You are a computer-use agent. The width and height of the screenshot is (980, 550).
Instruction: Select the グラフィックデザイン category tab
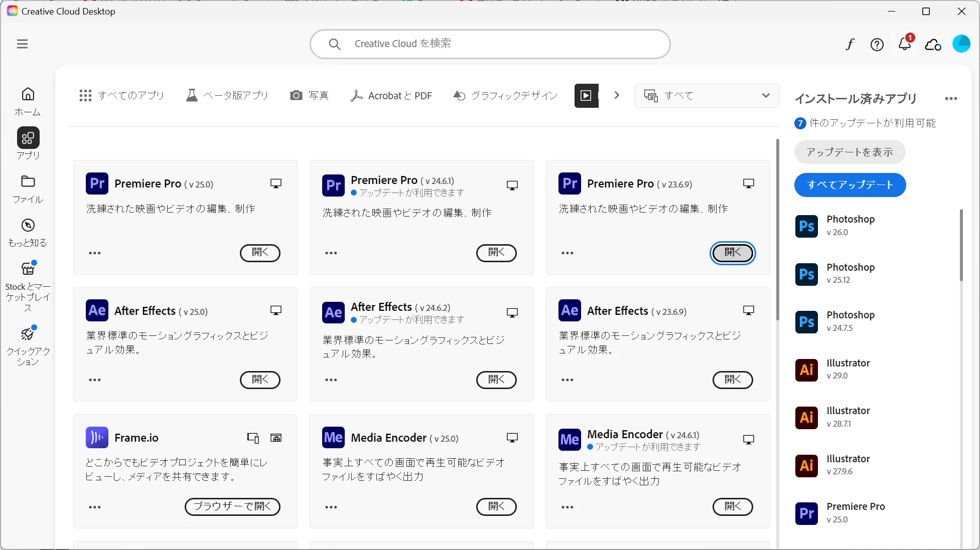pyautogui.click(x=505, y=95)
